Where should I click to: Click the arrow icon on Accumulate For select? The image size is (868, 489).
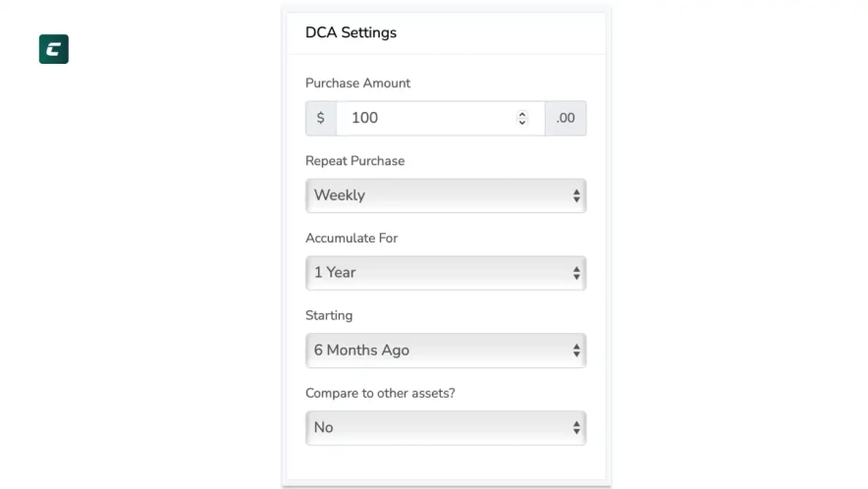click(576, 274)
